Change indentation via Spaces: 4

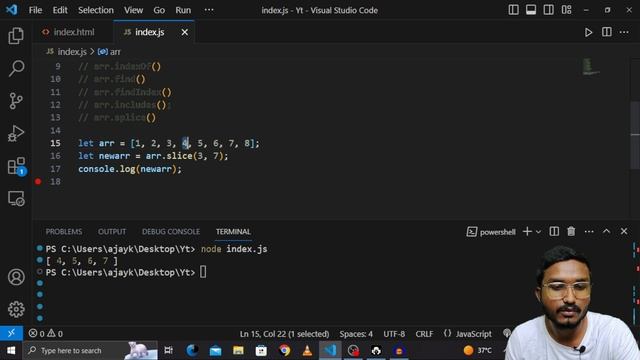click(356, 334)
